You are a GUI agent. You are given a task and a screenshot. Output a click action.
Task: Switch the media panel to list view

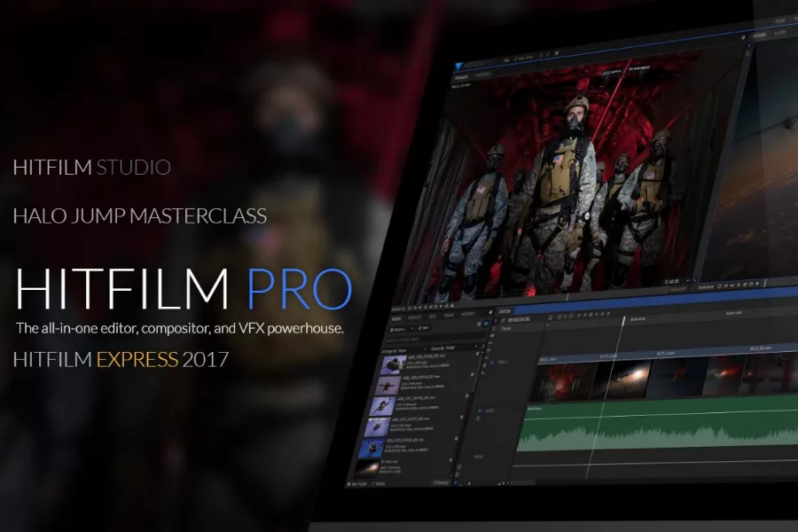pos(479,324)
